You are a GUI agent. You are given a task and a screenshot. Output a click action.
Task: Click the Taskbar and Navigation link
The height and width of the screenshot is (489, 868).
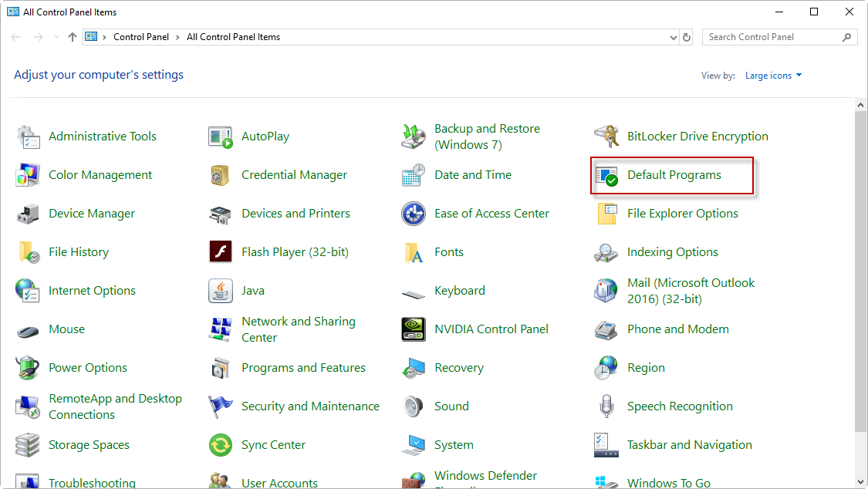click(x=690, y=445)
